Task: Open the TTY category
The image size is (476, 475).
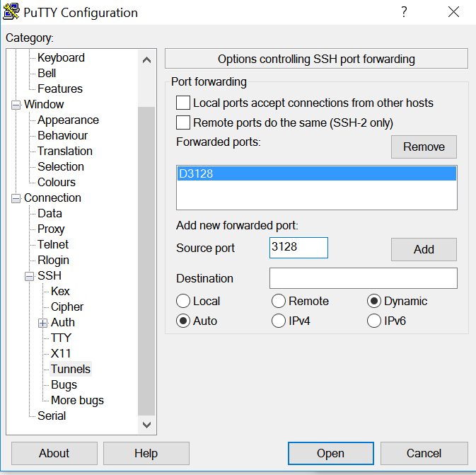Action: pyautogui.click(x=61, y=338)
